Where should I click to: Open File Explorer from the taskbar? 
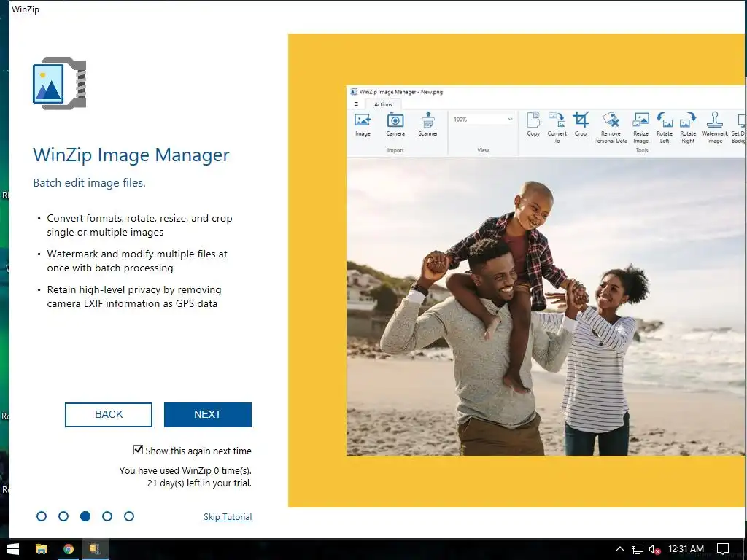pyautogui.click(x=42, y=549)
